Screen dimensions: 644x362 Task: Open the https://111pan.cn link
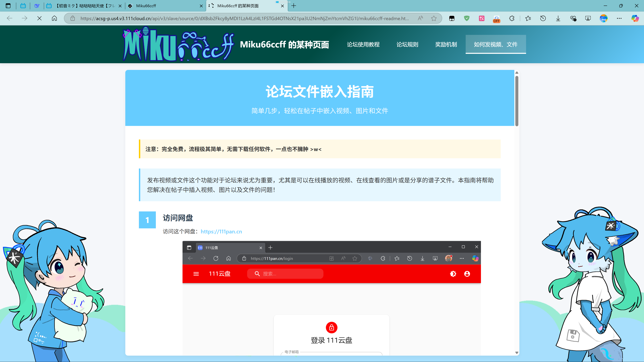[221, 231]
